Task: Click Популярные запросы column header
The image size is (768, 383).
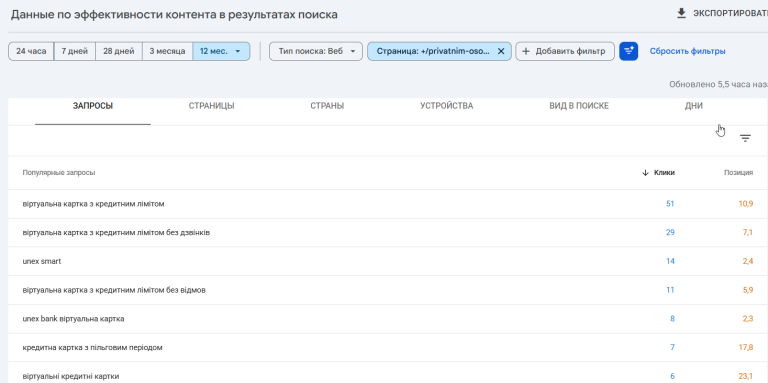Action: pyautogui.click(x=59, y=172)
